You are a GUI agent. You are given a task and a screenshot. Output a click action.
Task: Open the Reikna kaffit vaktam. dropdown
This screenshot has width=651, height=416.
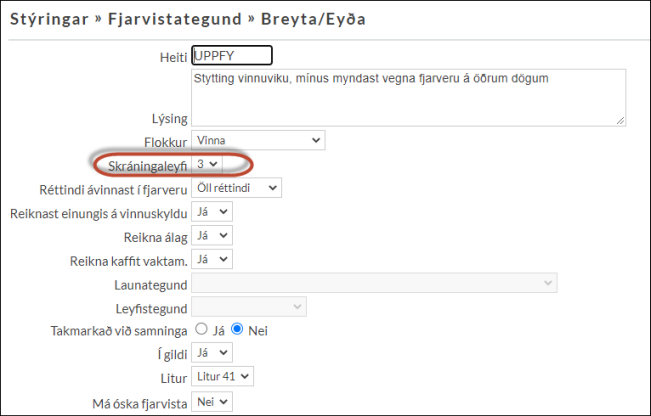[211, 259]
